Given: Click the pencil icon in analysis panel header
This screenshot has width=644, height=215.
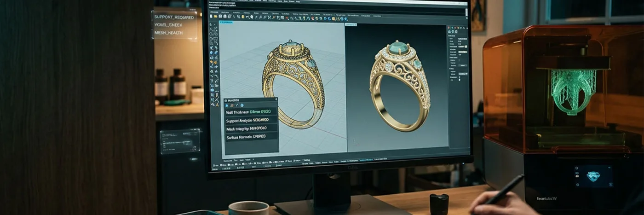Looking at the screenshot, I should click(x=237, y=105).
